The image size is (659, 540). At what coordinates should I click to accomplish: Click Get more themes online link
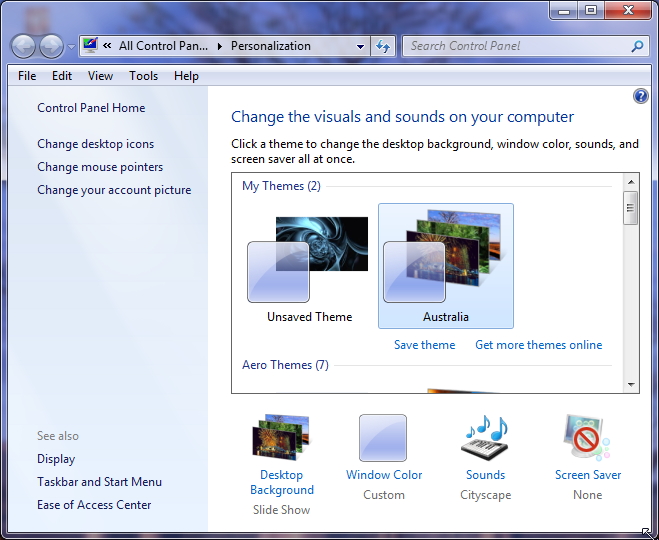click(538, 345)
